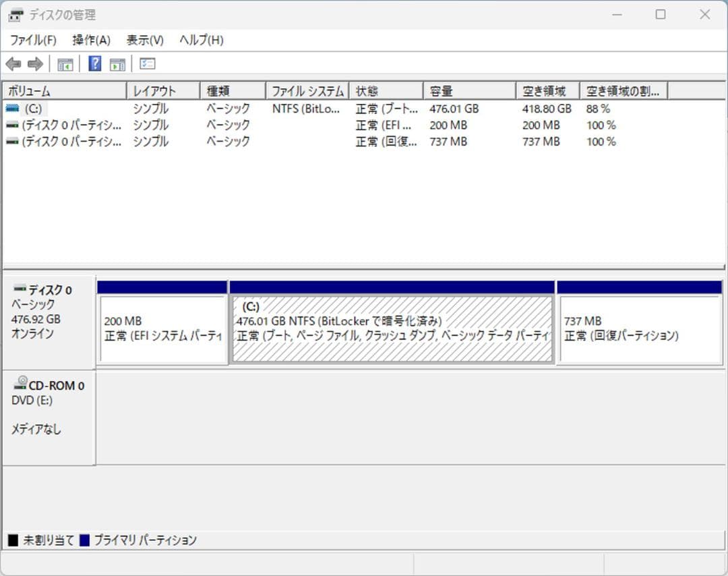Open Help using the blue ? toolbar icon
The height and width of the screenshot is (576, 728).
[95, 63]
